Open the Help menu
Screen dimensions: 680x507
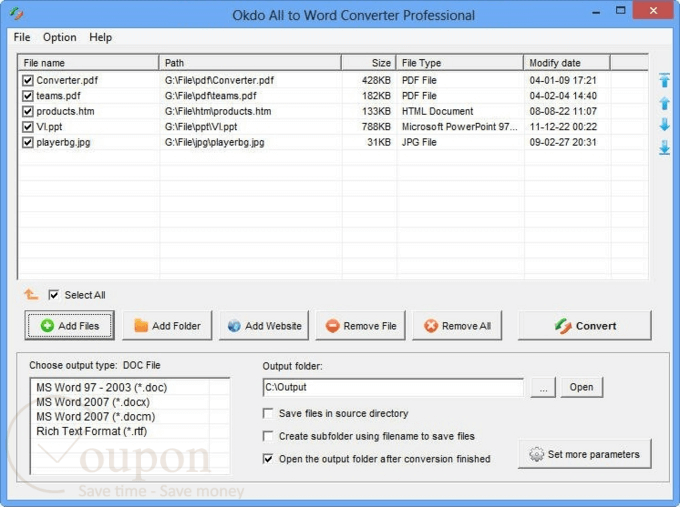click(101, 37)
